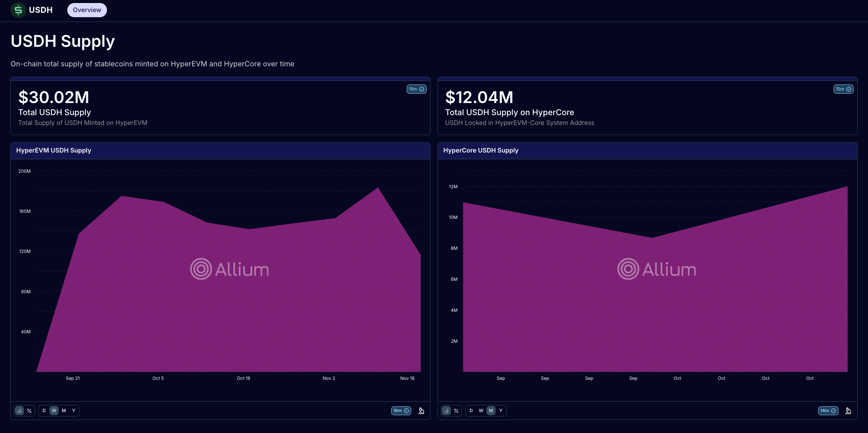
Task: Set HyperEVM chart to monthly (M) granularity
Action: tap(64, 410)
